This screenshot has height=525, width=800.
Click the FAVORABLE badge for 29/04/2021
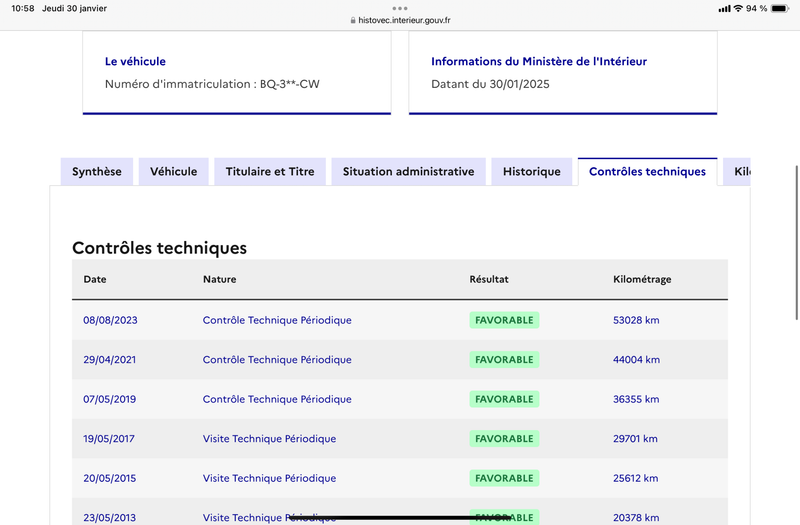click(x=504, y=360)
